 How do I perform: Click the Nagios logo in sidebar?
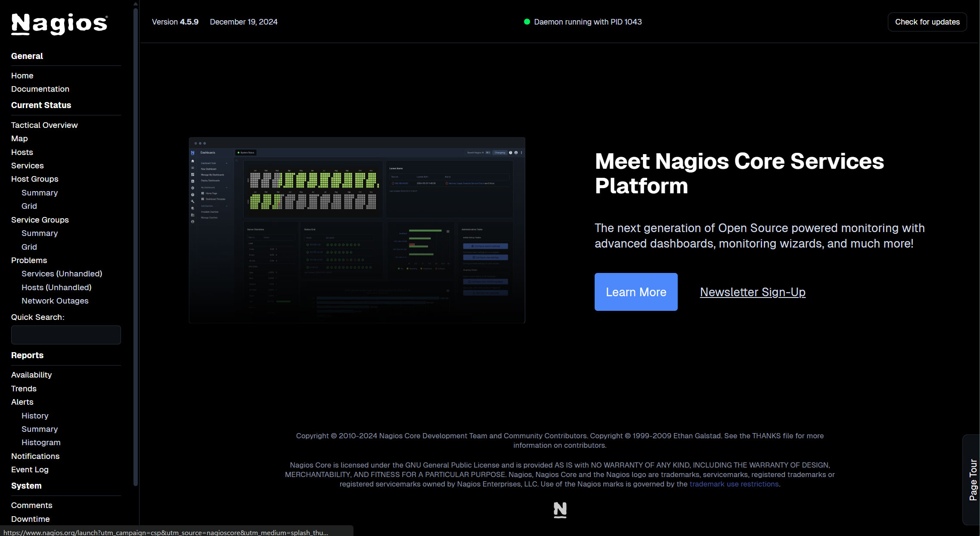pos(59,24)
